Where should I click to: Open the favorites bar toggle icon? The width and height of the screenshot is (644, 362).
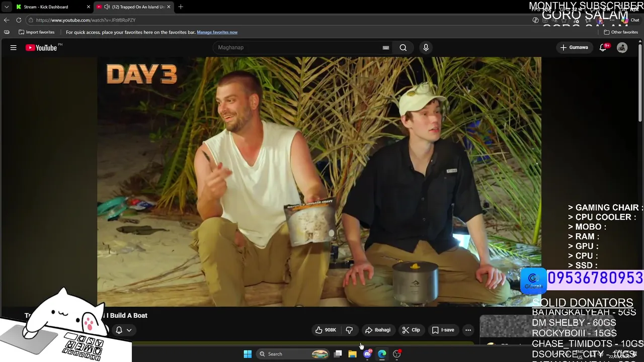[x=7, y=32]
